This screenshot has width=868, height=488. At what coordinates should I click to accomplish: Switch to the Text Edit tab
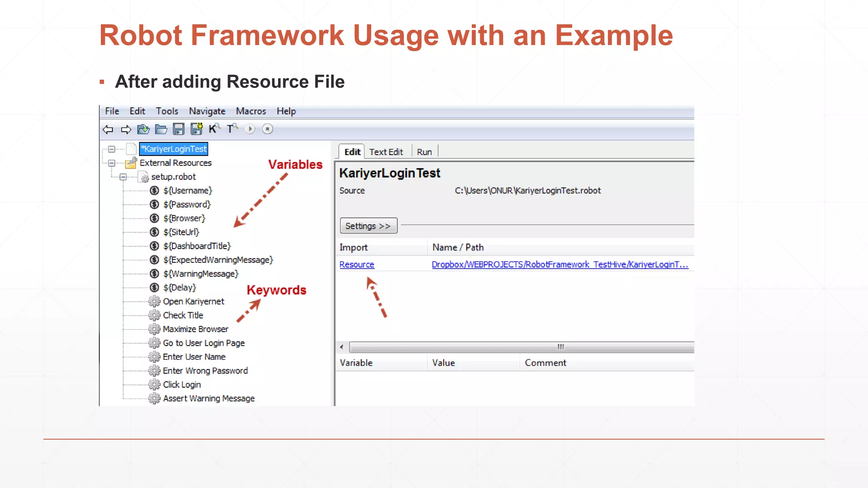[x=386, y=152]
